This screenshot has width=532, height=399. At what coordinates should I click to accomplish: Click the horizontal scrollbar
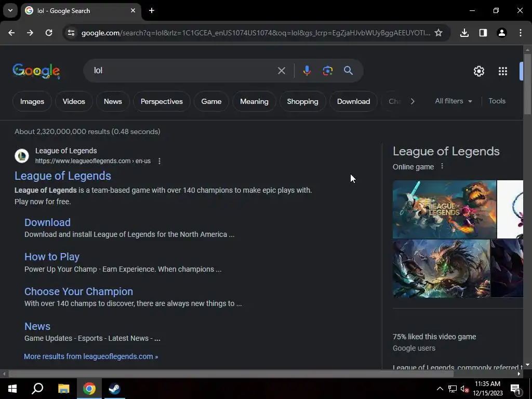pos(231,374)
